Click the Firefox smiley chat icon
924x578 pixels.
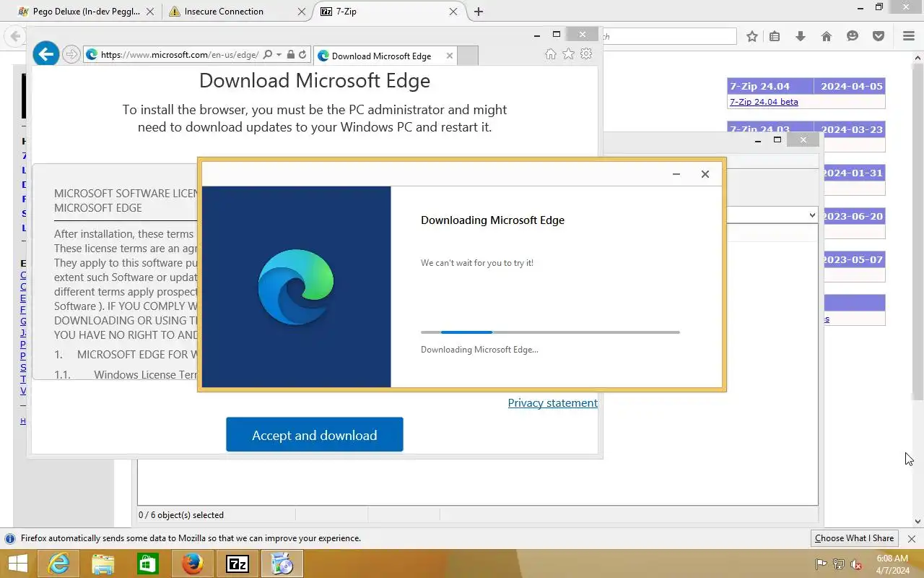pos(853,36)
